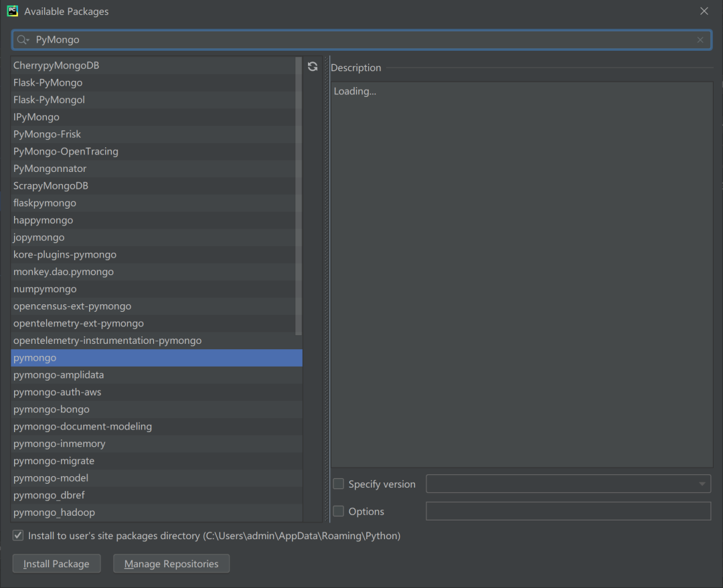
Task: Select pymongo-migrate package
Action: (x=157, y=462)
